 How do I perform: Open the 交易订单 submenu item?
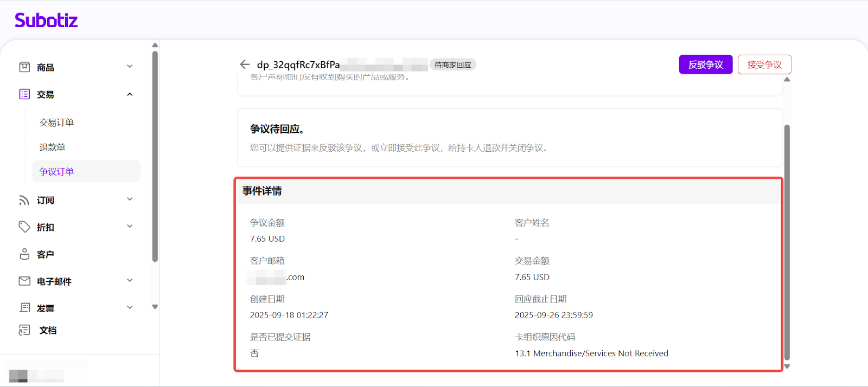(x=56, y=122)
